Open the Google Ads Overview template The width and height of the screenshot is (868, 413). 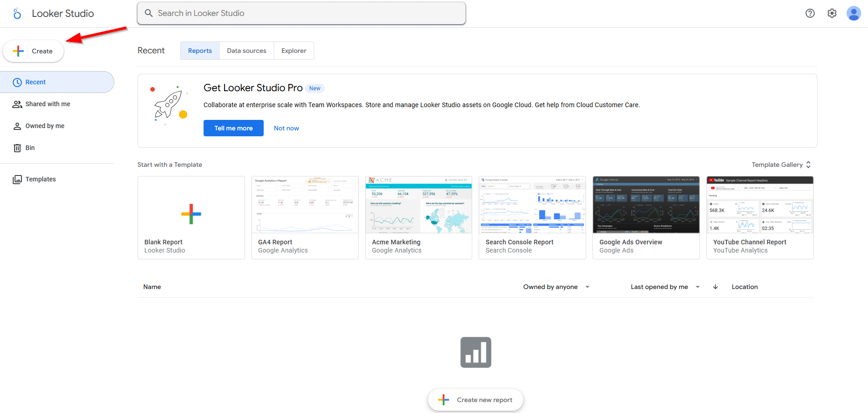pos(646,218)
